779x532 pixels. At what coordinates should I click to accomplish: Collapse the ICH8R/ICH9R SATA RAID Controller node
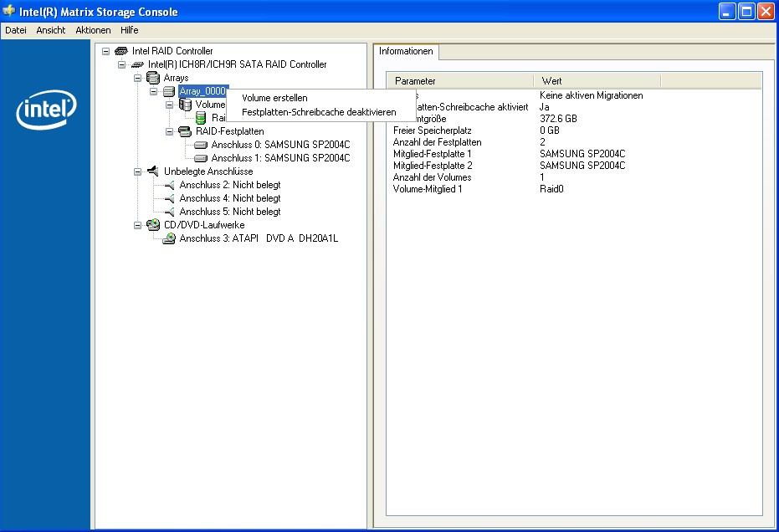121,64
